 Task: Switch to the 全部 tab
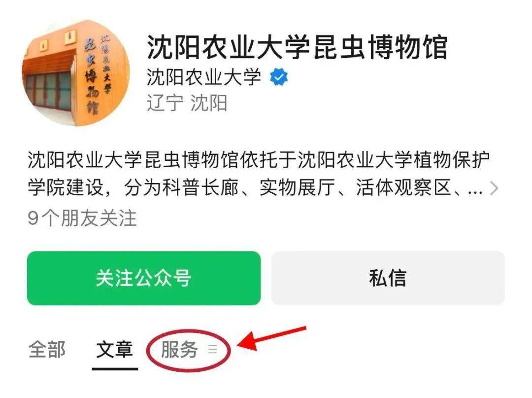[47, 350]
